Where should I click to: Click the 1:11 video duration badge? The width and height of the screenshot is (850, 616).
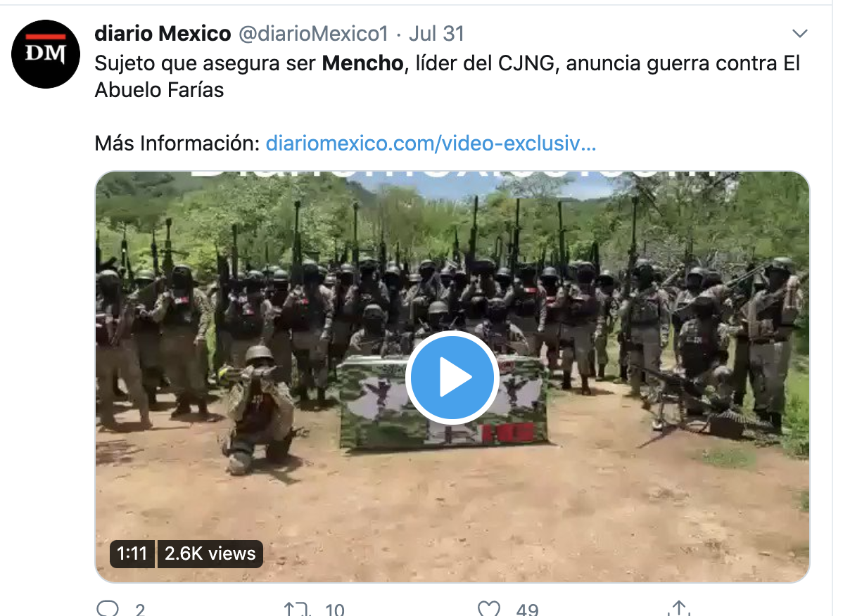(132, 553)
